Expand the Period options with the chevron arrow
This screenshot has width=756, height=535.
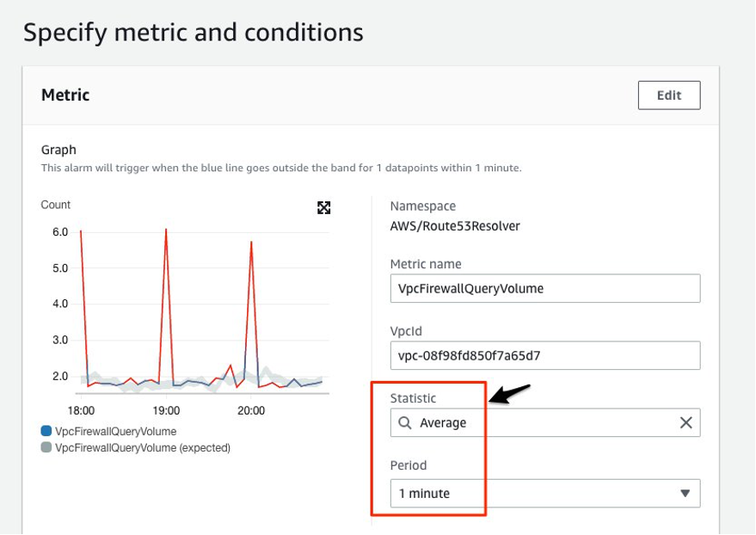coord(685,493)
